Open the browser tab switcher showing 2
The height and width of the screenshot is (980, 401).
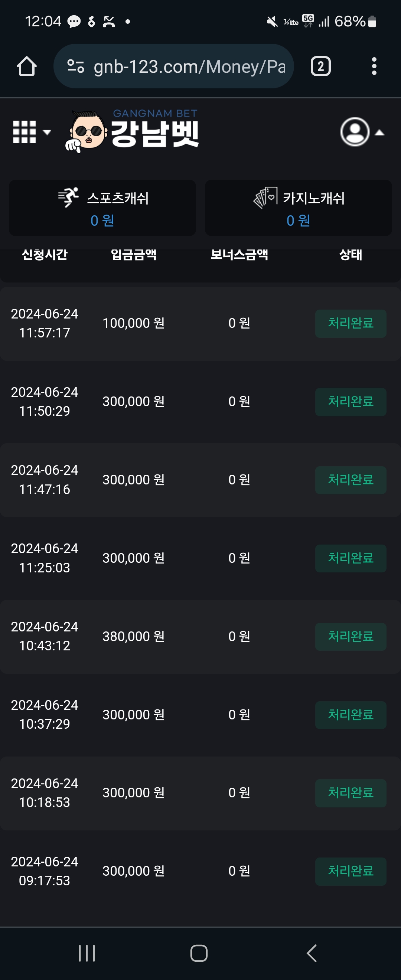coord(320,66)
